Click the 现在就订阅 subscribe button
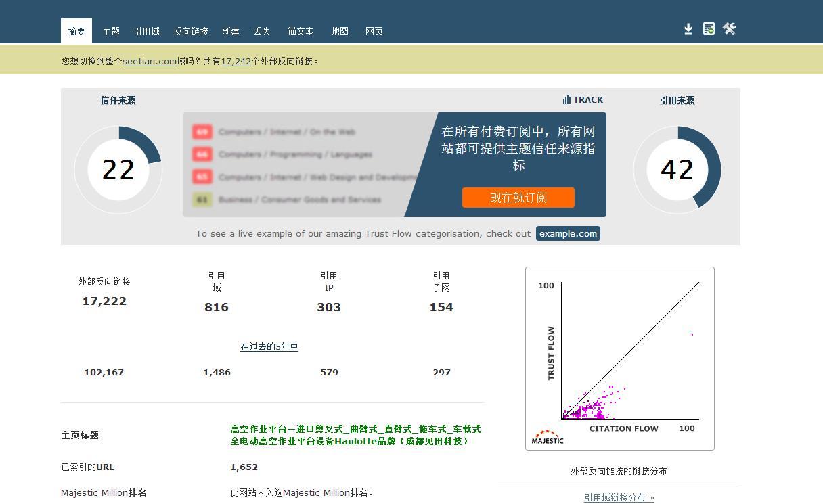Viewport: 823px width, 504px height. pos(518,198)
